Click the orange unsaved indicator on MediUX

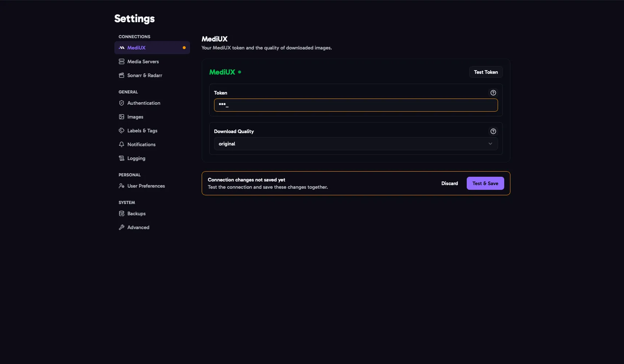tap(184, 48)
